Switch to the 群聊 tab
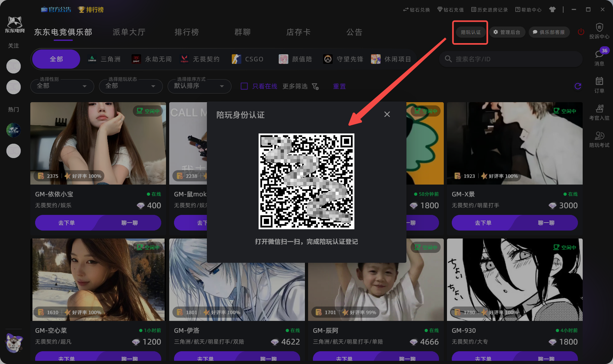Screen dimensions: 613x364 (243, 32)
